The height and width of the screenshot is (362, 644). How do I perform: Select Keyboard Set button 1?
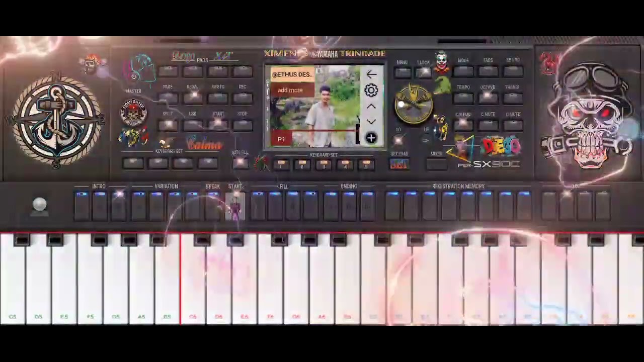coord(281,164)
